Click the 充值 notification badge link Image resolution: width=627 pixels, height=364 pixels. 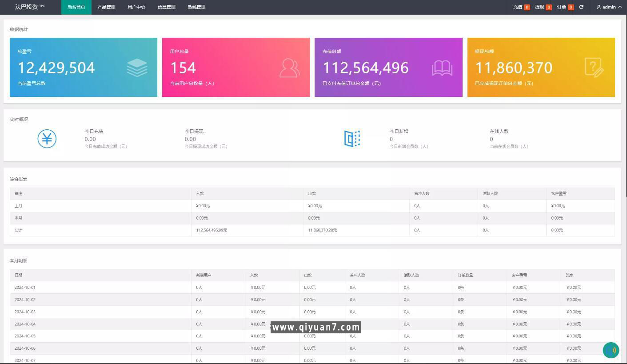521,7
